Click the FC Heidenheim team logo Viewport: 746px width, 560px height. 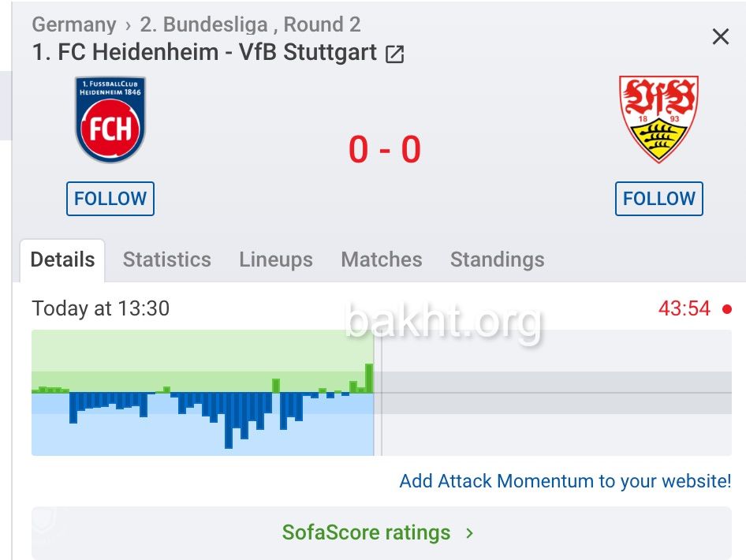point(110,120)
